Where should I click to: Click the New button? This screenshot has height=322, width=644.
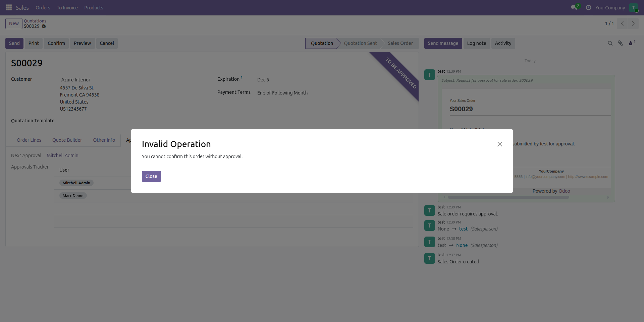coord(14,23)
